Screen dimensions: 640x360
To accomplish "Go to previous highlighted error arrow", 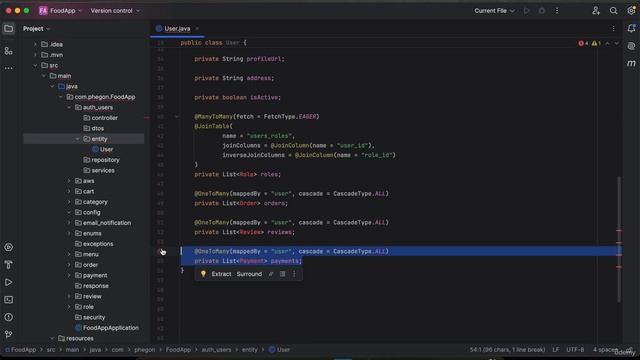I will [607, 43].
